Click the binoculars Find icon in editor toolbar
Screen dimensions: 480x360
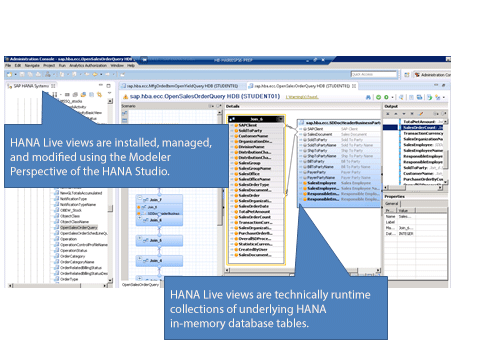(368, 97)
